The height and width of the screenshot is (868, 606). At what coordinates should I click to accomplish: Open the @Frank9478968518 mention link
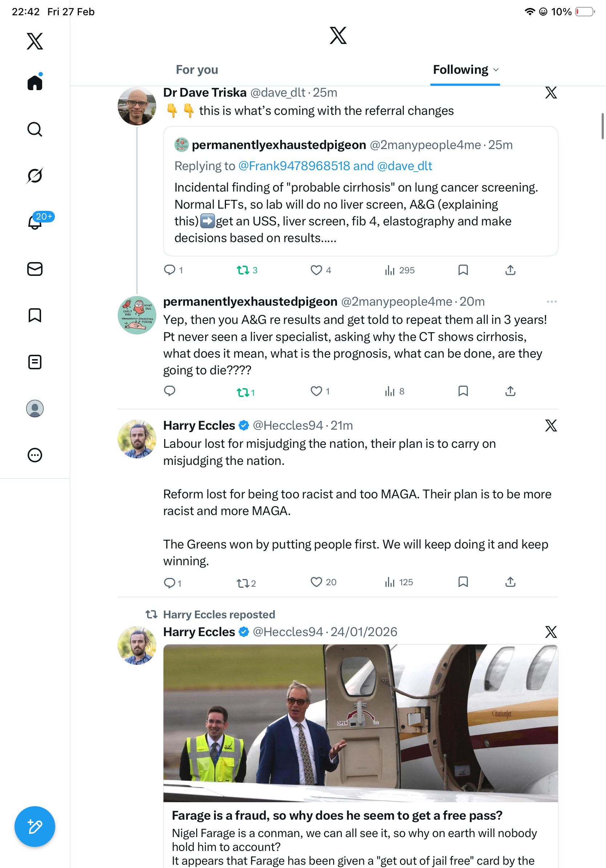294,166
